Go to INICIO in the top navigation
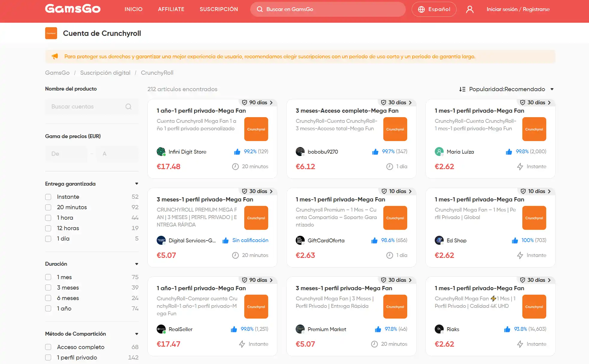This screenshot has width=589, height=364. coord(133,9)
